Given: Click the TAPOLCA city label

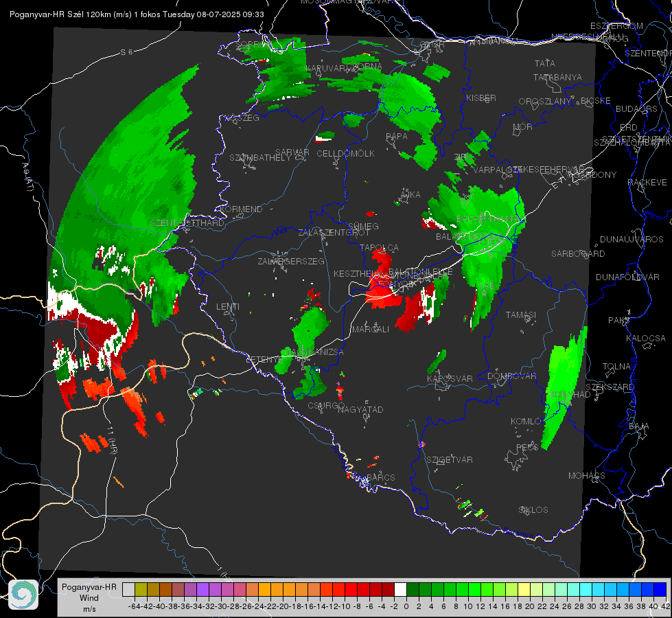Looking at the screenshot, I should pyautogui.click(x=380, y=247).
